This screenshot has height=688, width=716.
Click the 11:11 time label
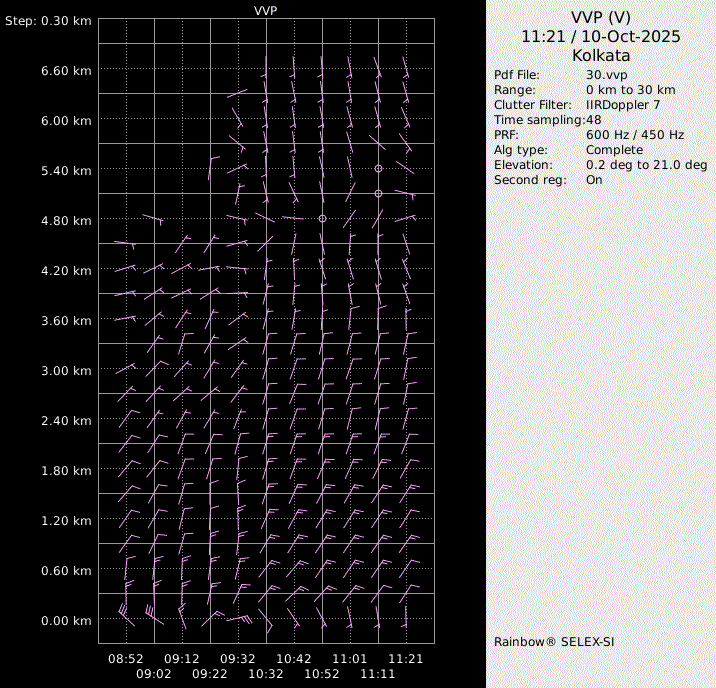378,674
